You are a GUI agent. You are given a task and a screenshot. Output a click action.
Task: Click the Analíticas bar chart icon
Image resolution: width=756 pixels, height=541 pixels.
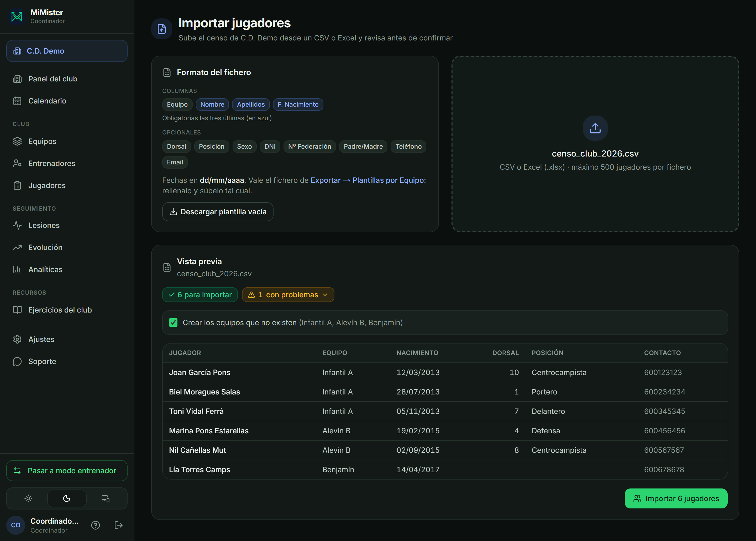(x=17, y=269)
